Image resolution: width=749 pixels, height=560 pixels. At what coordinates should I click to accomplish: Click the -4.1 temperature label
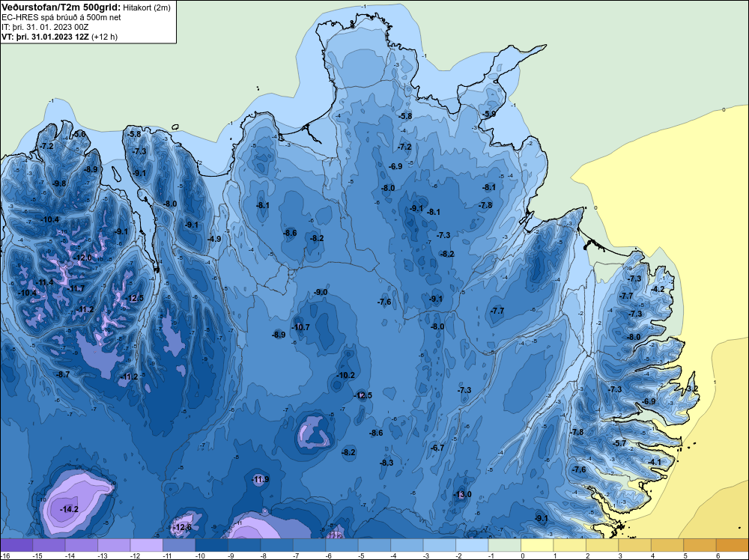tap(654, 462)
